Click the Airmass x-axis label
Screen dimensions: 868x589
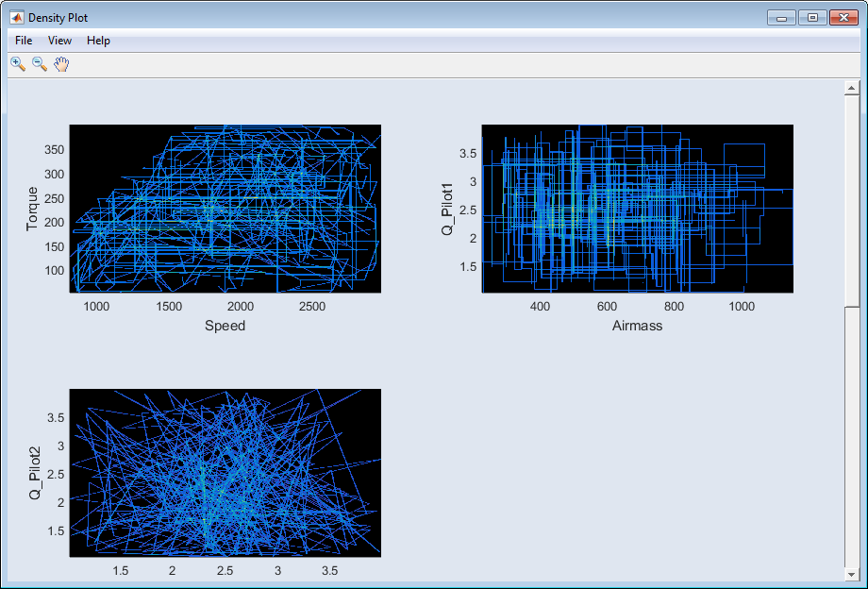(x=637, y=326)
